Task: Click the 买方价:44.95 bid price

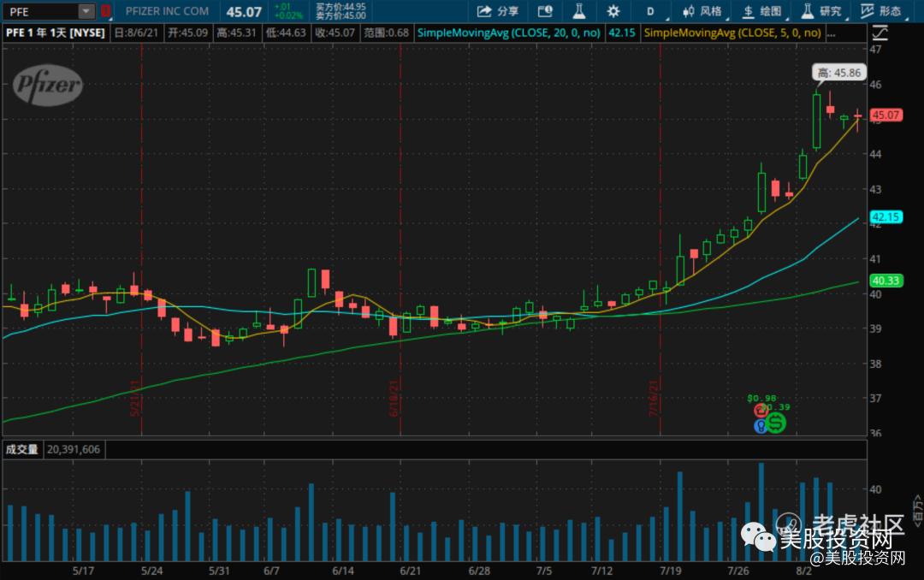Action: pos(341,7)
